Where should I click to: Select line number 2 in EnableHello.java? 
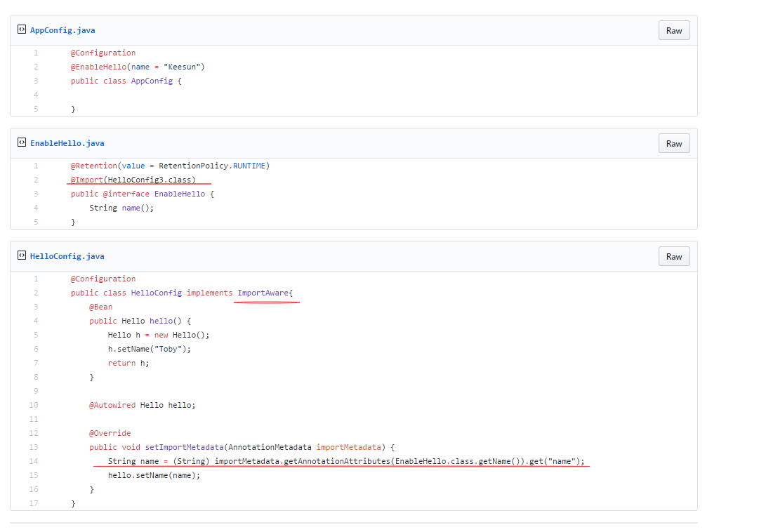pyautogui.click(x=36, y=180)
